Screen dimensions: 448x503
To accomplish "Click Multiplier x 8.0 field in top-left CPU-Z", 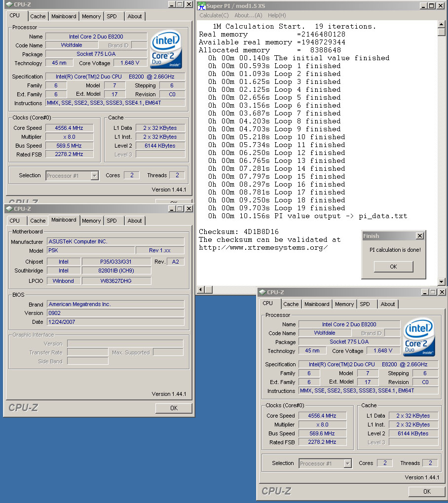I will 69,137.
